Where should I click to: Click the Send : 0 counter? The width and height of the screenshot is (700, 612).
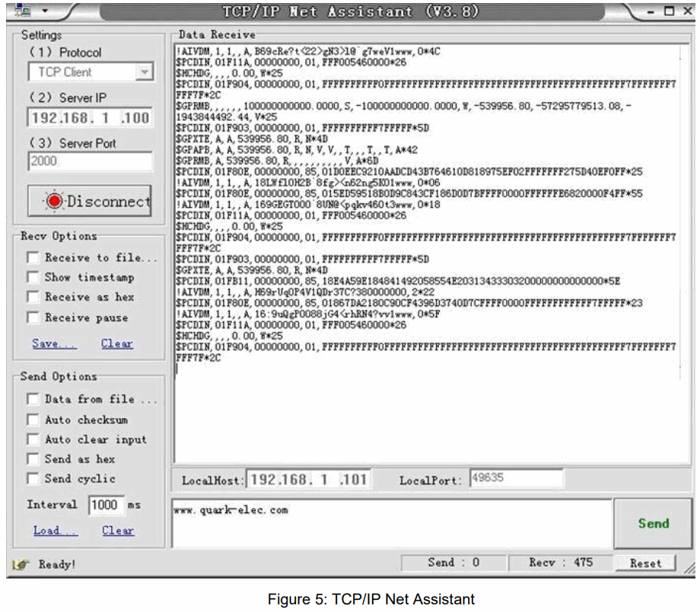tap(453, 563)
